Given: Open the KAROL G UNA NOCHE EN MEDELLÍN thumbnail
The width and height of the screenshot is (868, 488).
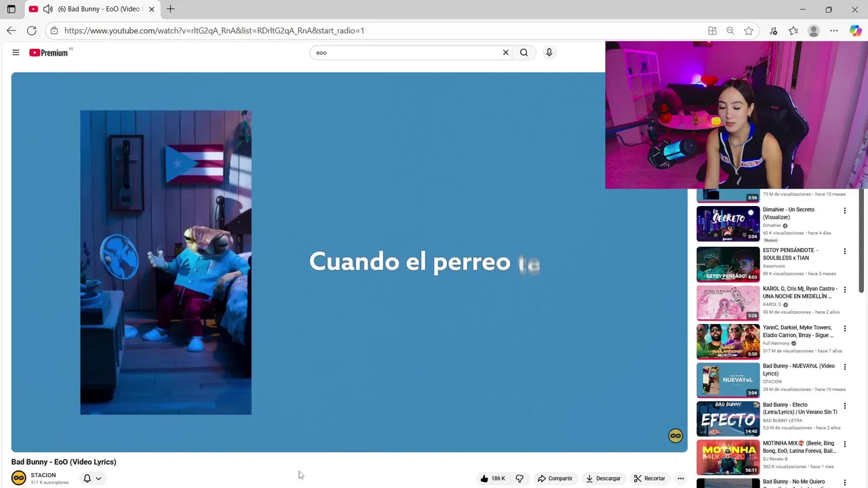Looking at the screenshot, I should (x=728, y=303).
